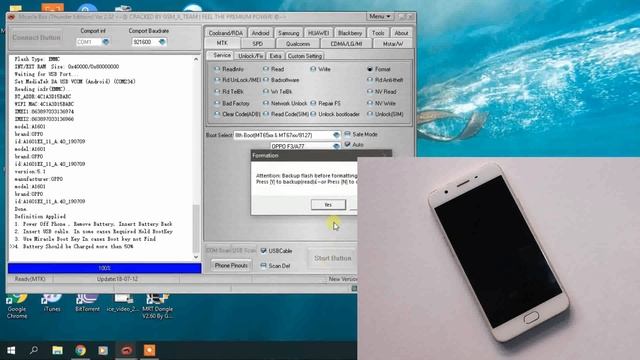This screenshot has width=640, height=360.
Task: Expand the Comport Baudrate dropdown
Action: point(162,42)
